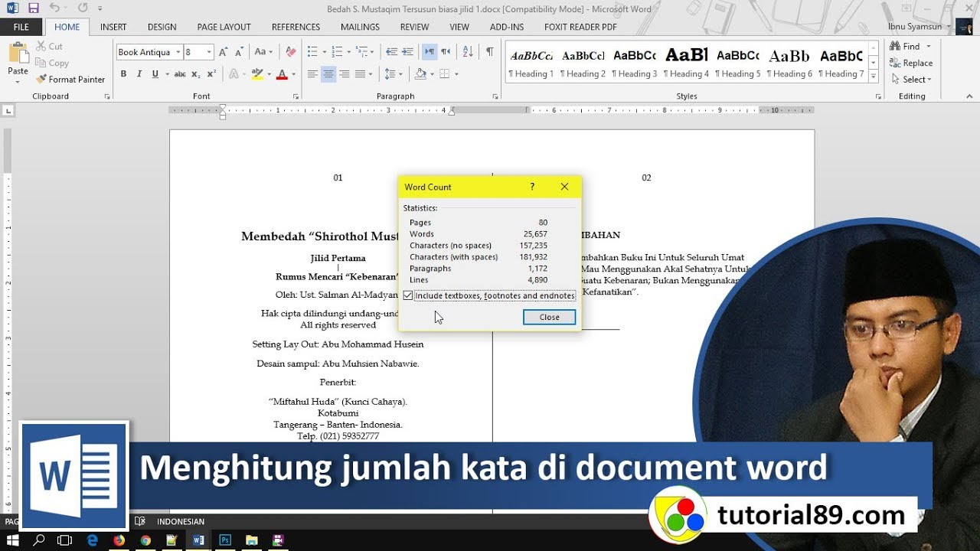Open Task View on the taskbar
This screenshot has width=980, height=551.
tap(65, 540)
